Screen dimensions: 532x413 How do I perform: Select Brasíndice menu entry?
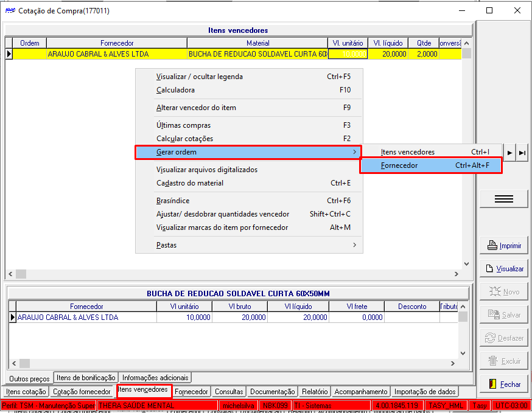[x=249, y=201]
